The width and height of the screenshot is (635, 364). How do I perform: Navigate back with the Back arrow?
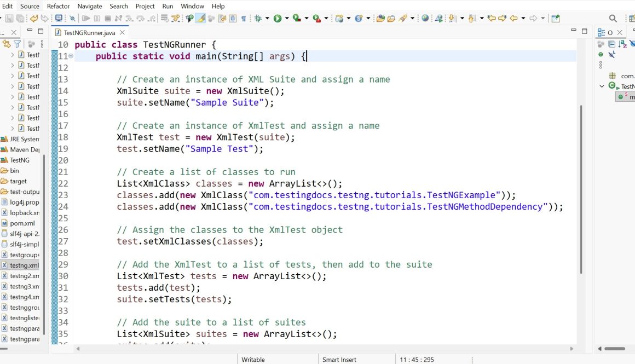pos(513,18)
